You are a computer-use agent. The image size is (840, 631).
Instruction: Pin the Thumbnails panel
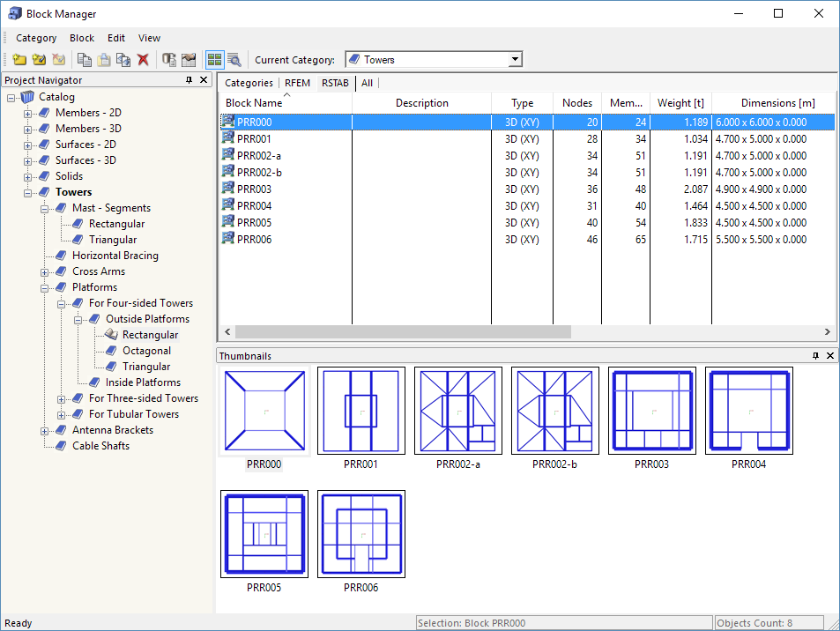click(x=815, y=355)
